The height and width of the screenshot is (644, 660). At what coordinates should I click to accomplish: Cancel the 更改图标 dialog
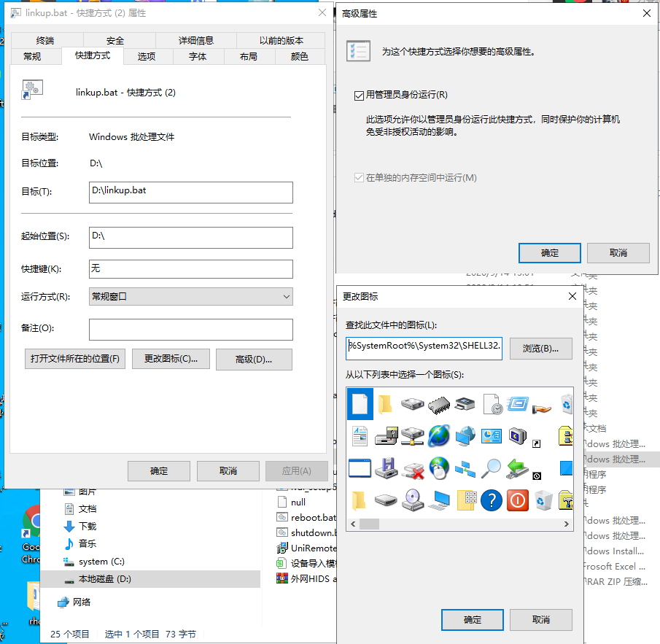pos(541,620)
